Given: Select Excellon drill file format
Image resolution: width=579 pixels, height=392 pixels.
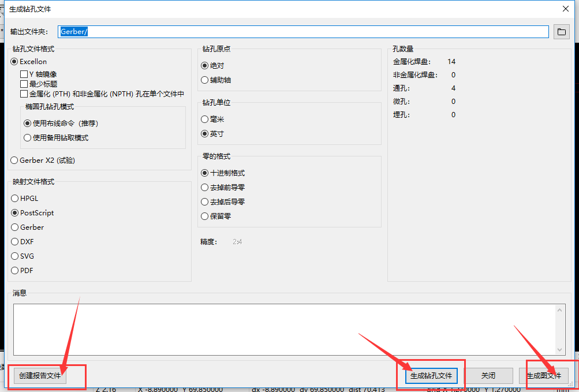Looking at the screenshot, I should [29, 62].
